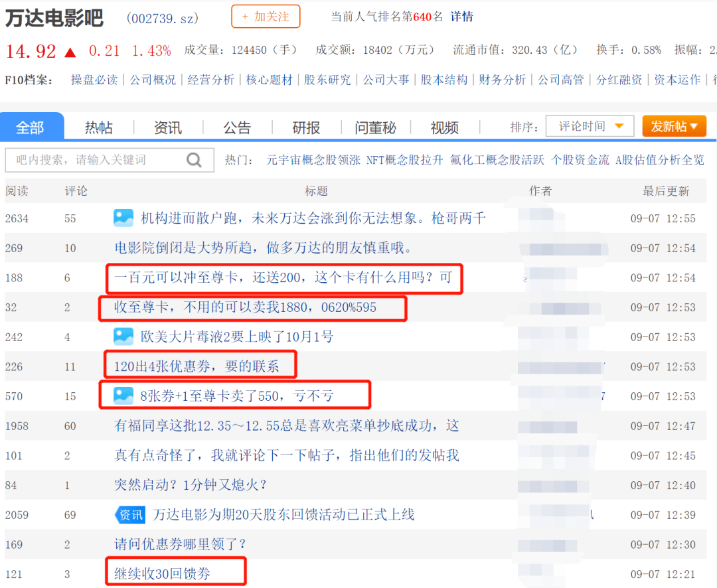
Task: Open 财务分析 F10 link
Action: pyautogui.click(x=502, y=80)
